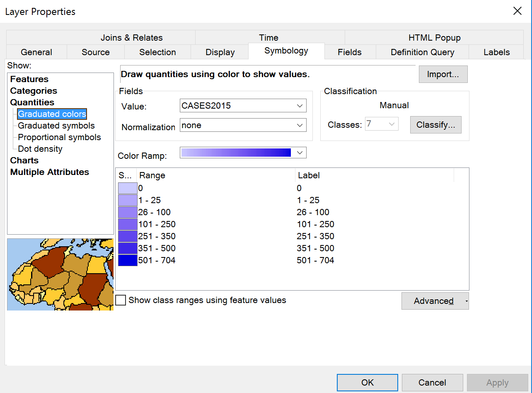Viewport: 532px width, 393px height.
Task: Open the HTML Popup tab
Action: (x=434, y=38)
